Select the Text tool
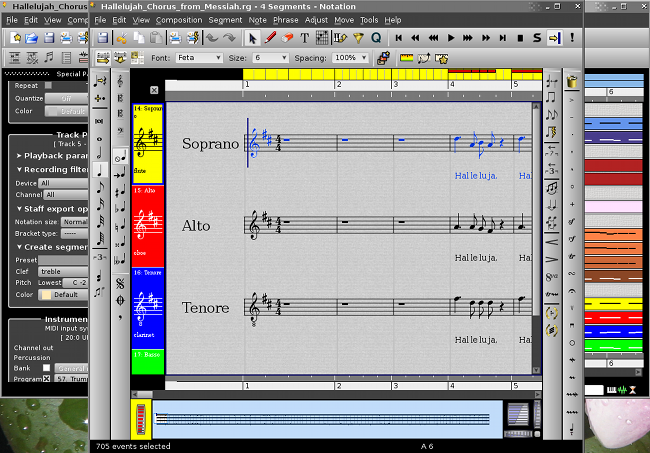 [304, 38]
